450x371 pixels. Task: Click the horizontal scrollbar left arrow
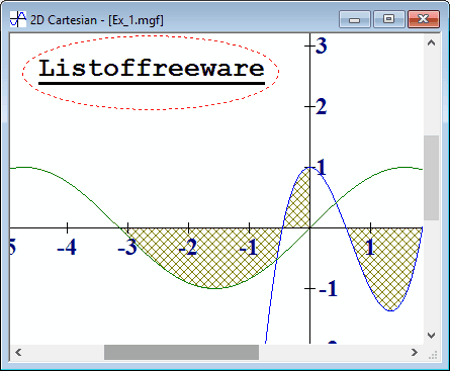click(18, 352)
